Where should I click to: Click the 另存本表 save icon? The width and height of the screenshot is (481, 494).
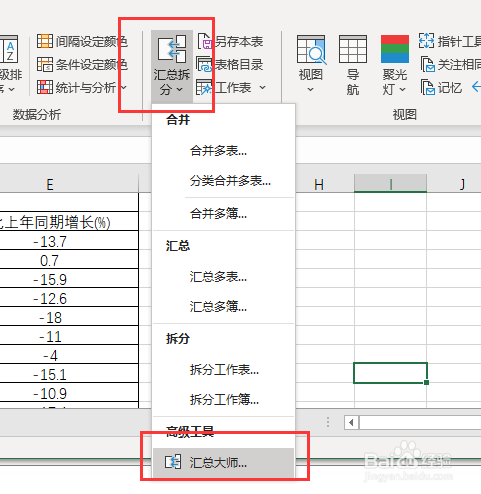pyautogui.click(x=205, y=41)
